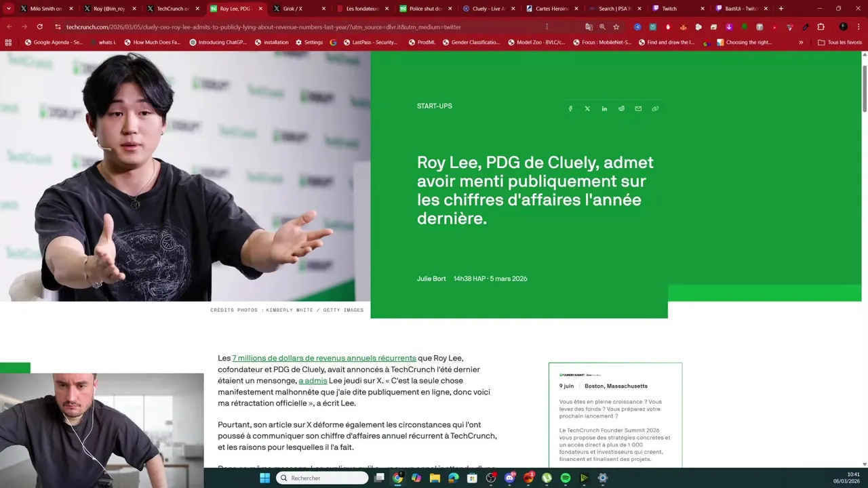Open the Chrome profile avatar
Viewport: 868px width, 488px height.
[x=843, y=27]
